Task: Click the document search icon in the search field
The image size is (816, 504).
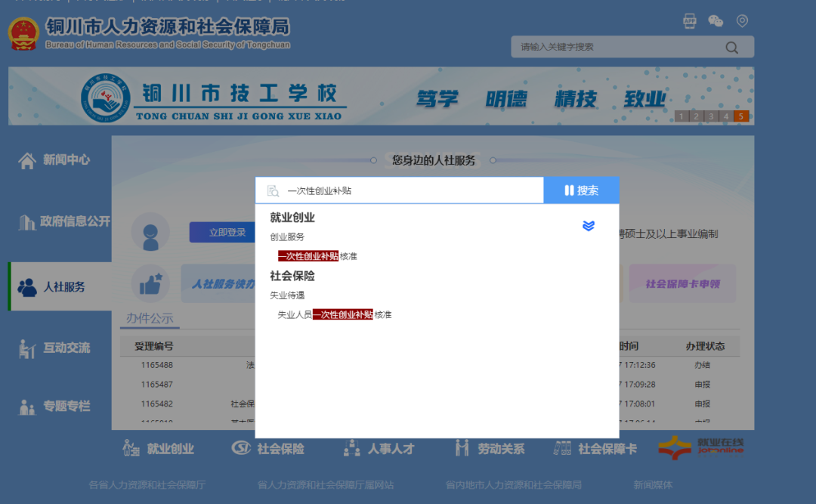Action: (273, 191)
